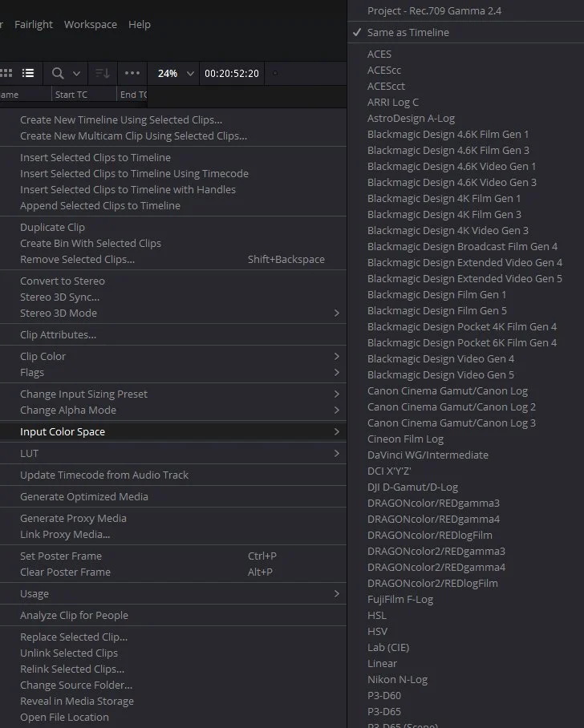Choose Link Proxy Media
The height and width of the screenshot is (728, 584).
tap(65, 535)
